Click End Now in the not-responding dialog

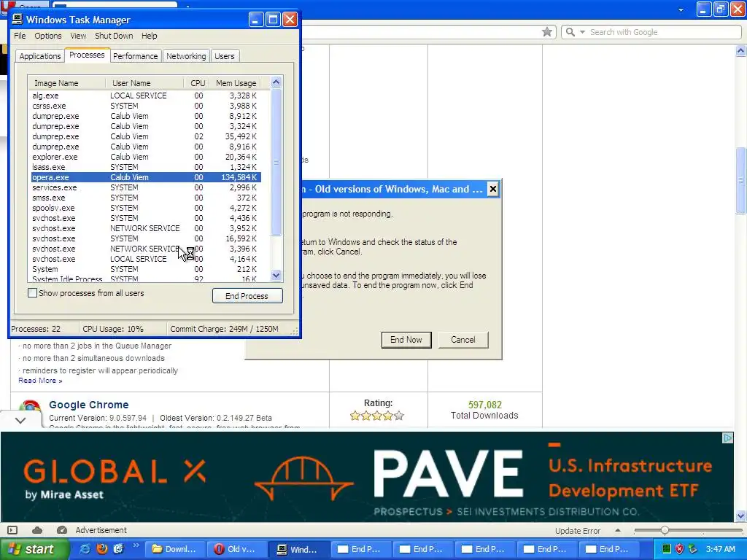coord(406,340)
